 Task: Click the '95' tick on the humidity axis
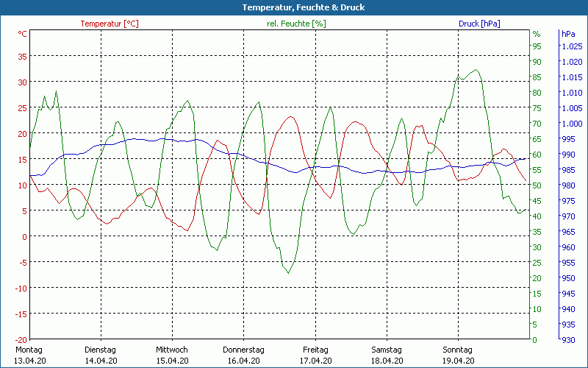(x=537, y=46)
